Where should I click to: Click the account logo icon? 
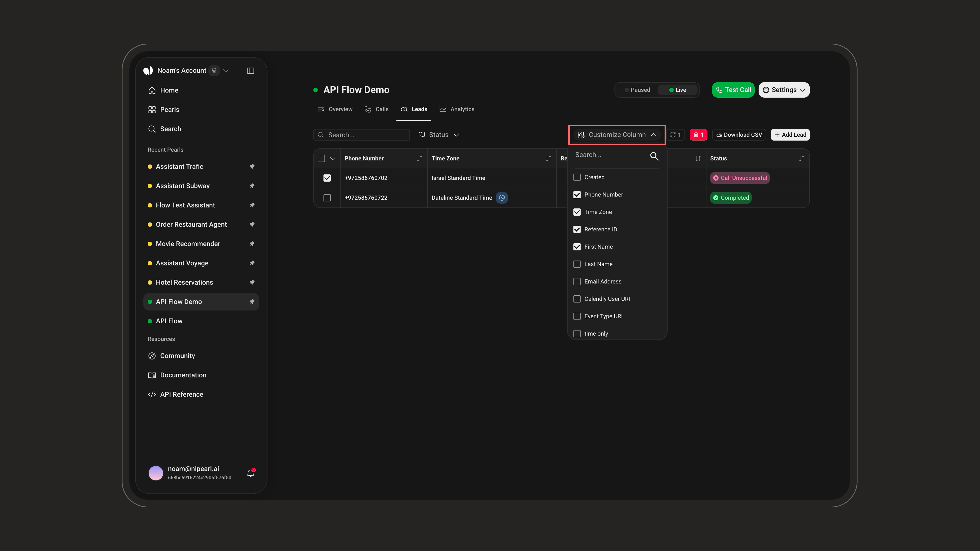click(148, 71)
